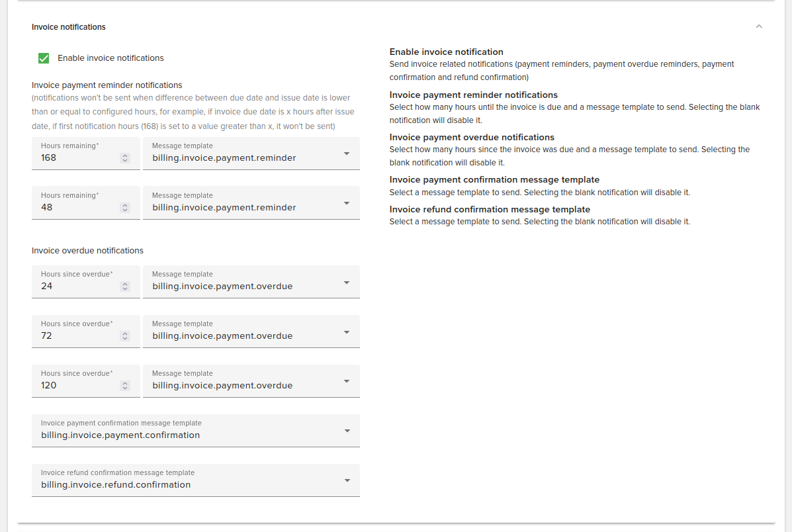Image resolution: width=792 pixels, height=532 pixels.
Task: Select the 24 Hours since overdue input field
Action: coord(76,286)
